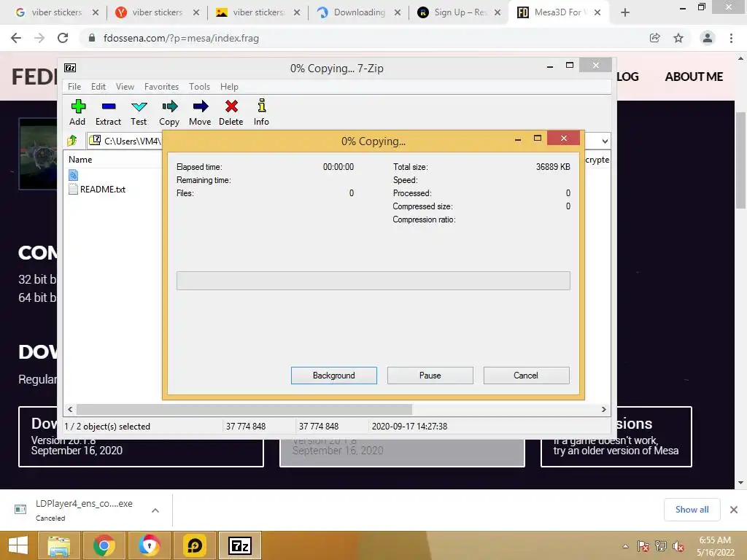
Task: Open the Favorites menu in 7-Zip
Action: click(x=161, y=87)
